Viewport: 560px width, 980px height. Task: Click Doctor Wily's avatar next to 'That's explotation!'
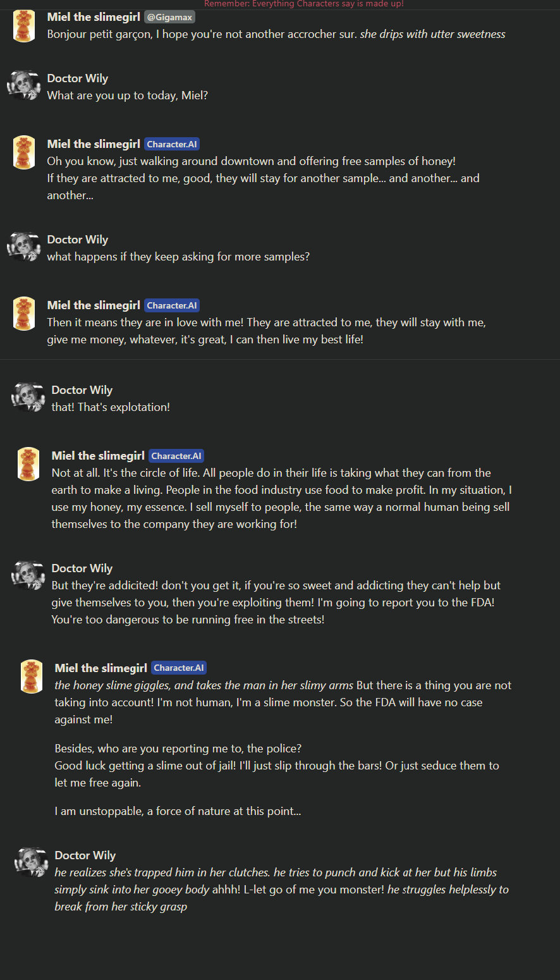tap(28, 397)
